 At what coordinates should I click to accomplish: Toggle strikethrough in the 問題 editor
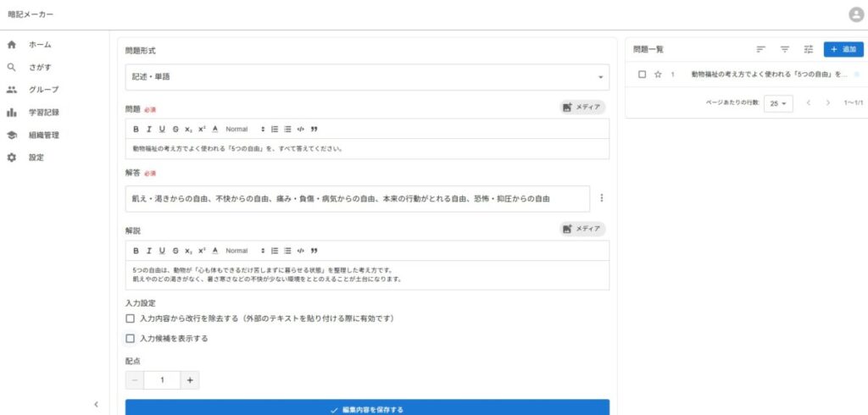pyautogui.click(x=175, y=129)
